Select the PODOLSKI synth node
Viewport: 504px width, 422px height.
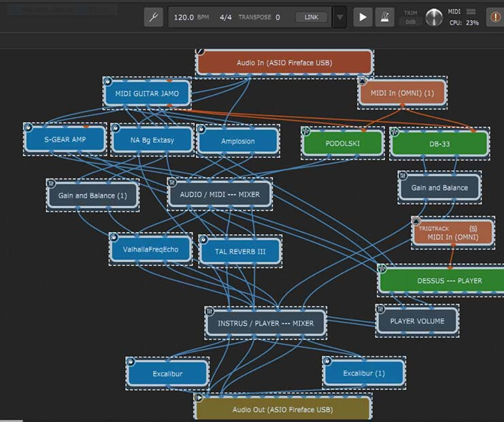point(343,144)
